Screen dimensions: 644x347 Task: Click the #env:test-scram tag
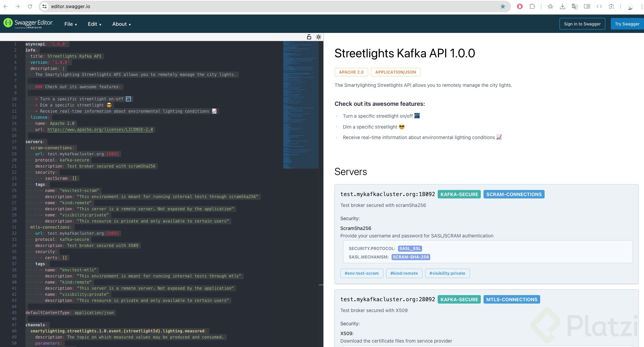(361, 273)
